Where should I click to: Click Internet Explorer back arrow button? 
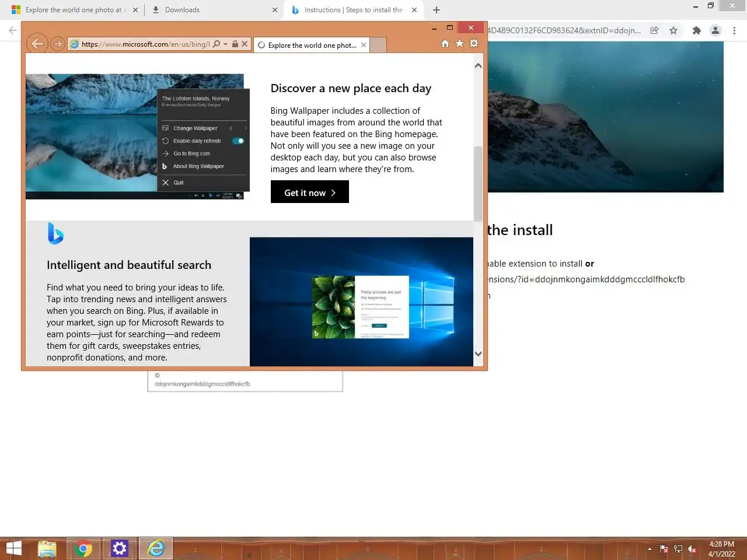[37, 44]
